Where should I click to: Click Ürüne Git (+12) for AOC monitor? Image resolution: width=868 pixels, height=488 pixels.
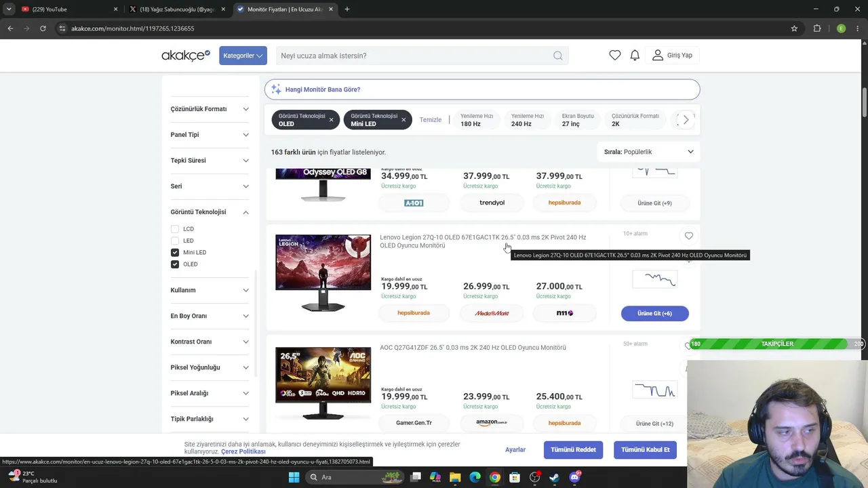coord(655,424)
